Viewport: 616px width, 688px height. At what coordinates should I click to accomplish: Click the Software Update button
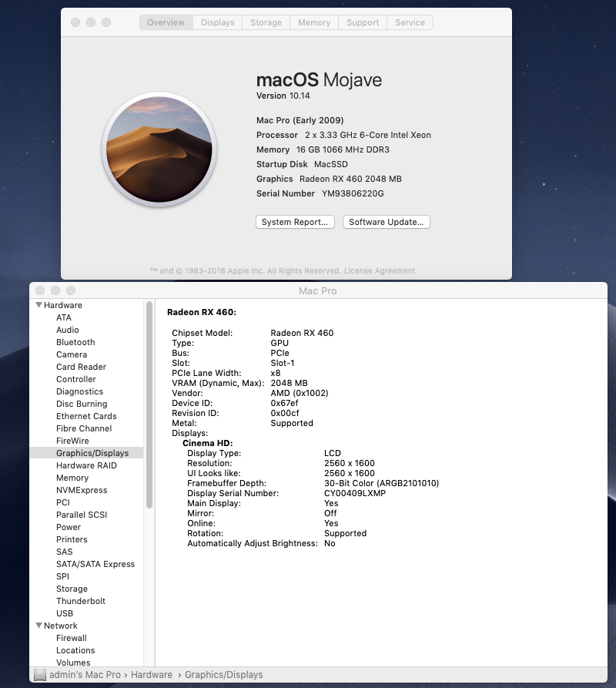tap(387, 222)
